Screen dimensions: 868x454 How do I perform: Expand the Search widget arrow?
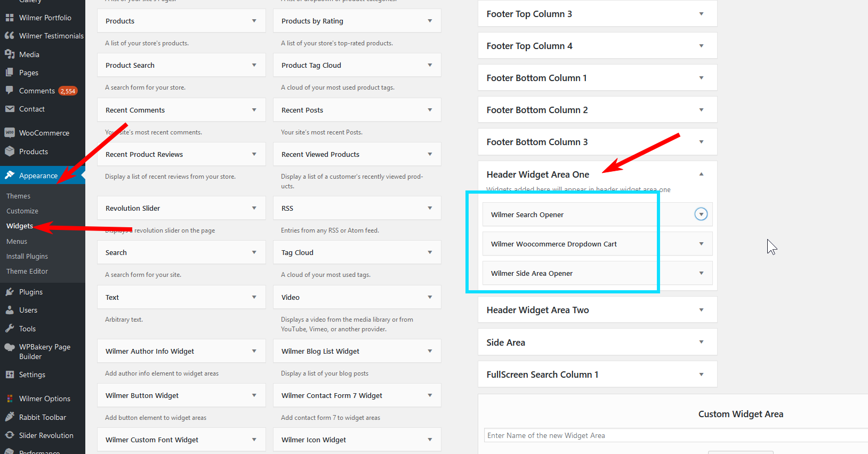[x=254, y=252]
